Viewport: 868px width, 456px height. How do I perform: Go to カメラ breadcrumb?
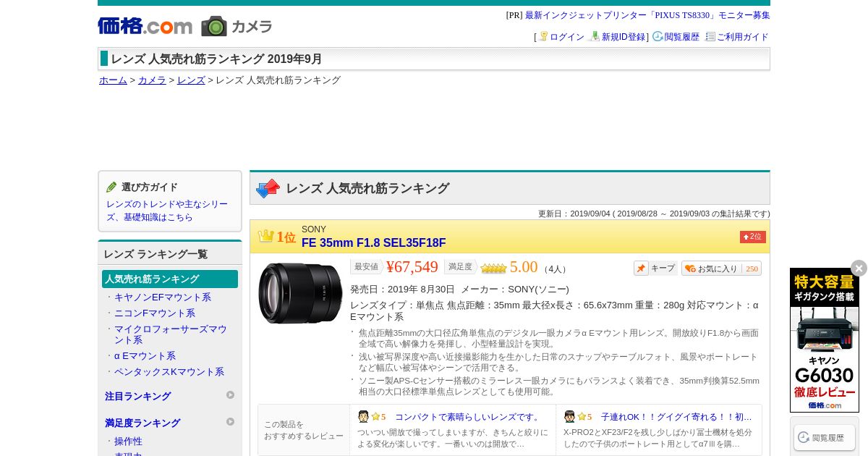pyautogui.click(x=152, y=80)
